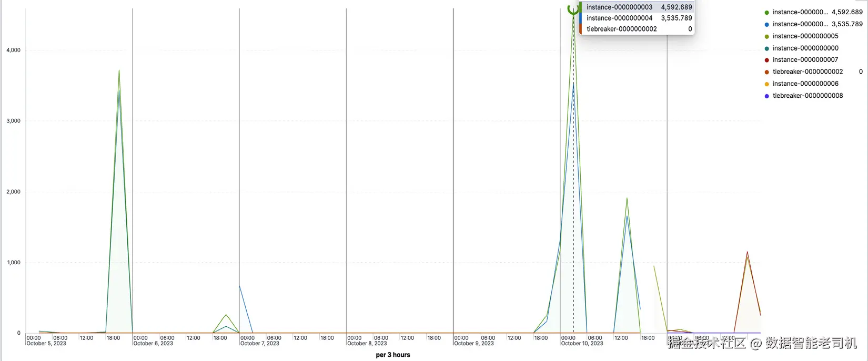The height and width of the screenshot is (361, 868).
Task: Click the 0 value beside tiebreaker-0000000002 in legend
Action: coord(861,72)
